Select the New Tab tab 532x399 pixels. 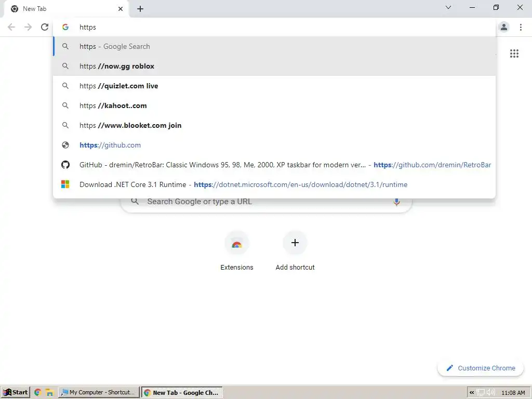(66, 9)
